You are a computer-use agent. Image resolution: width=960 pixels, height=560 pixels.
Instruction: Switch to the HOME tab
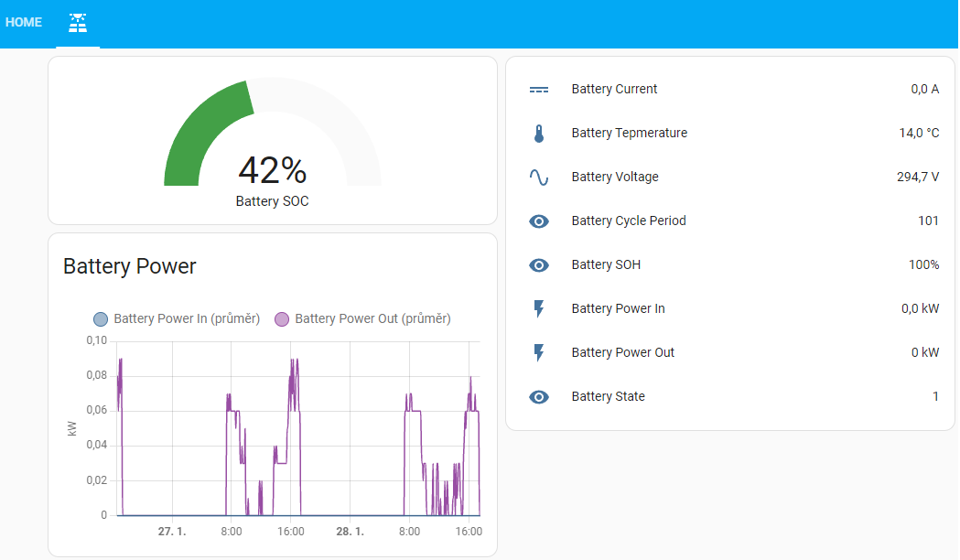point(24,23)
